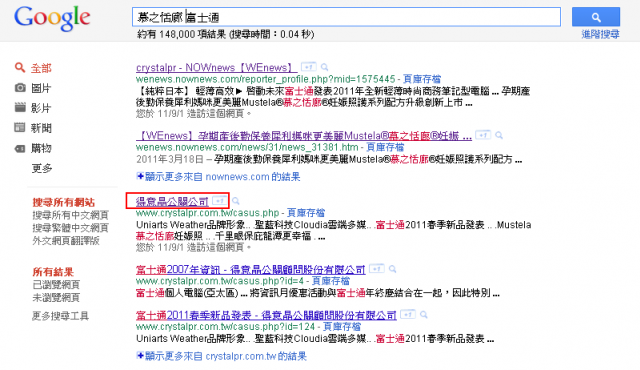This screenshot has width=640, height=370.
Task: Select the 全部 magnifier icon in sidebar
Action: coord(20,67)
